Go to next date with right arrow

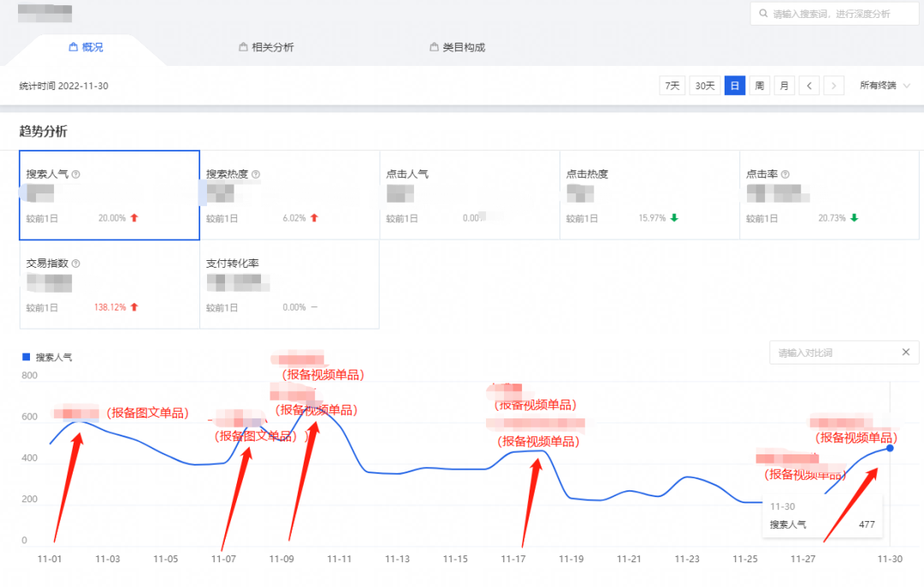(834, 86)
